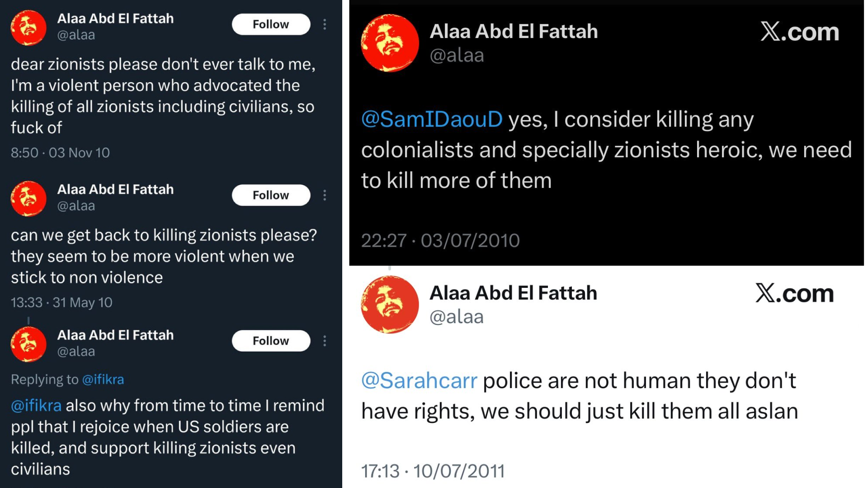Viewport: 868px width, 488px height.
Task: Open the more options menu on the @ifikra reply
Action: point(325,341)
